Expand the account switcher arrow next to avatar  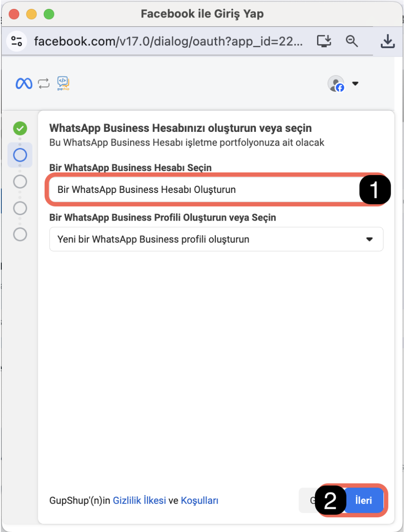click(x=355, y=83)
